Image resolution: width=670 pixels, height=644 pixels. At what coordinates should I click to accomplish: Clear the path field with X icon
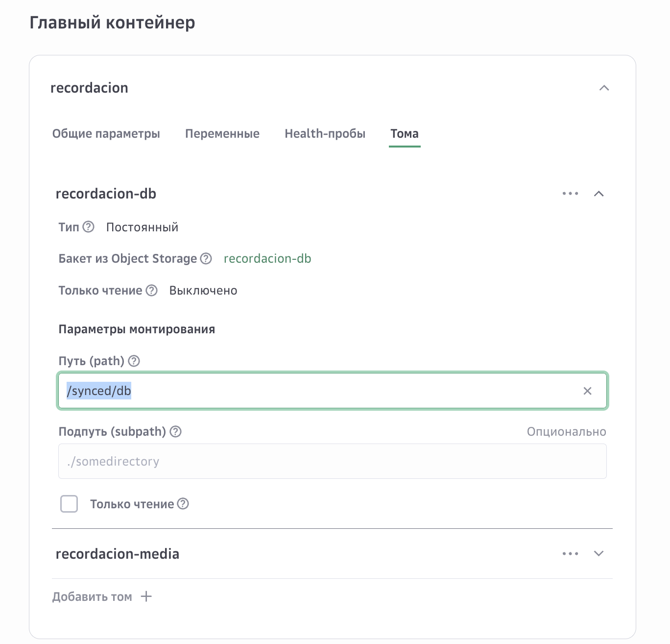pos(587,391)
